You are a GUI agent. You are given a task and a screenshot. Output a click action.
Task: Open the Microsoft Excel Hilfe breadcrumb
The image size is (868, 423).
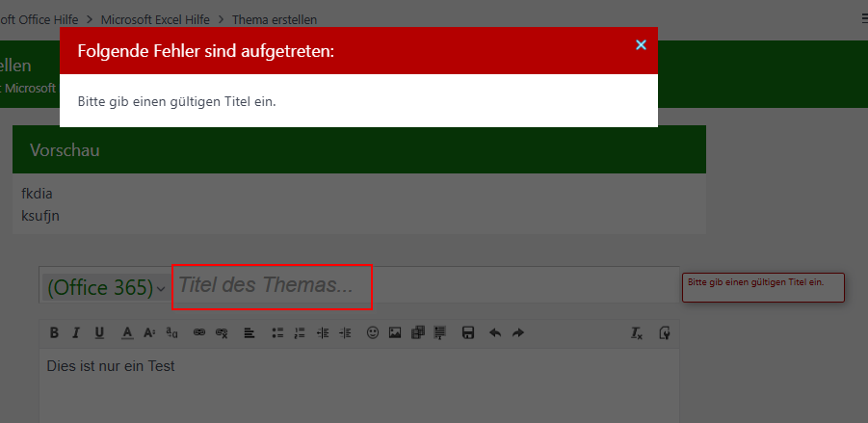tap(155, 20)
